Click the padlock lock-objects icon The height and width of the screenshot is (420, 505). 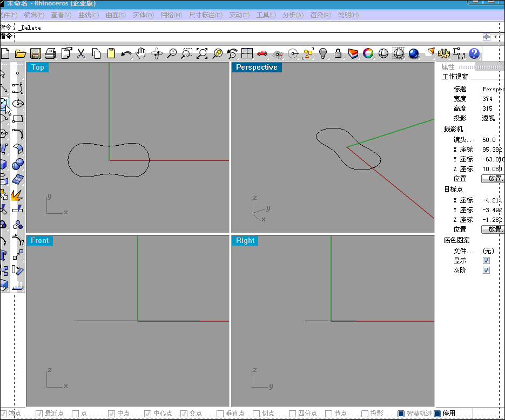338,53
